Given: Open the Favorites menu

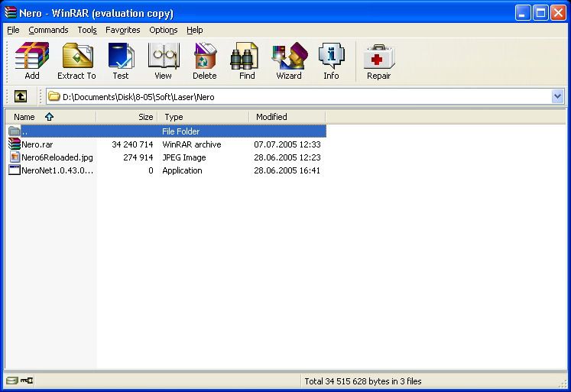Looking at the screenshot, I should point(123,30).
